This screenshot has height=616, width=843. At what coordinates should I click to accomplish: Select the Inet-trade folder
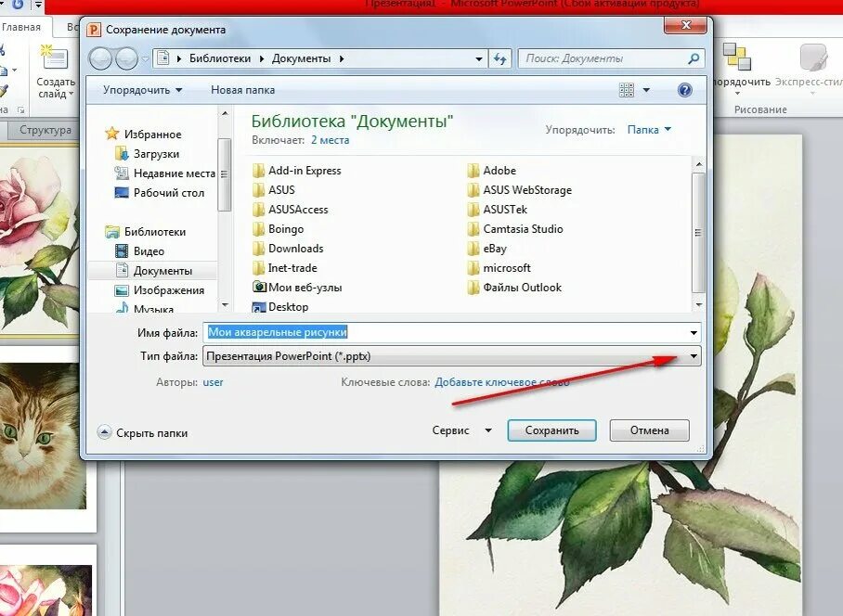[284, 268]
